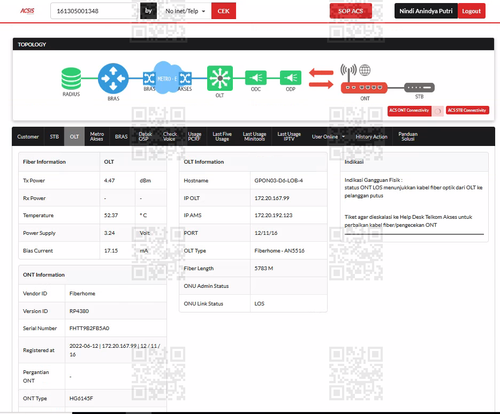The width and height of the screenshot is (500, 414).
Task: Open the No Inet/Telp search type dropdown
Action: (x=185, y=11)
